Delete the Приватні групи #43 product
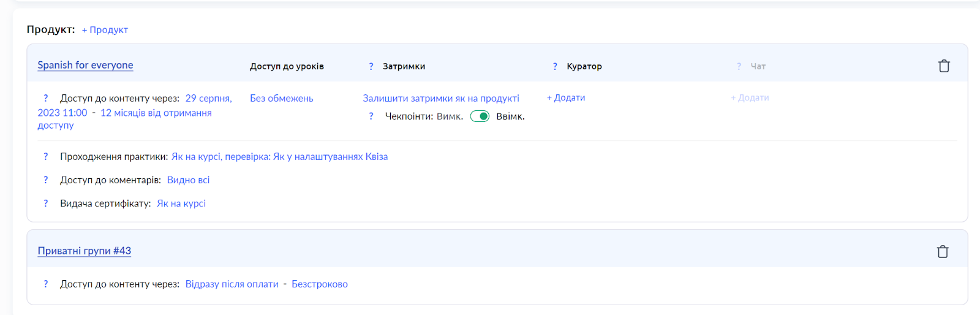The width and height of the screenshot is (980, 315). pyautogui.click(x=943, y=251)
